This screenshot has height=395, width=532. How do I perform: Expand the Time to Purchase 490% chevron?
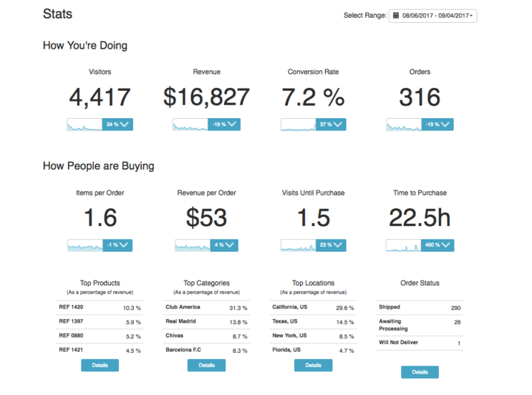click(437, 245)
